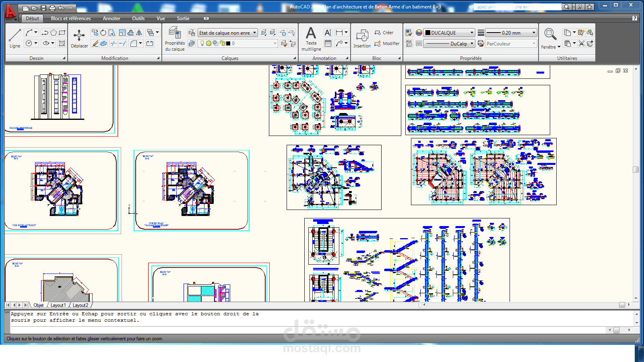Choose the rectangle tool in Dessin
Image resolution: width=644 pixels, height=362 pixels.
pos(62,33)
